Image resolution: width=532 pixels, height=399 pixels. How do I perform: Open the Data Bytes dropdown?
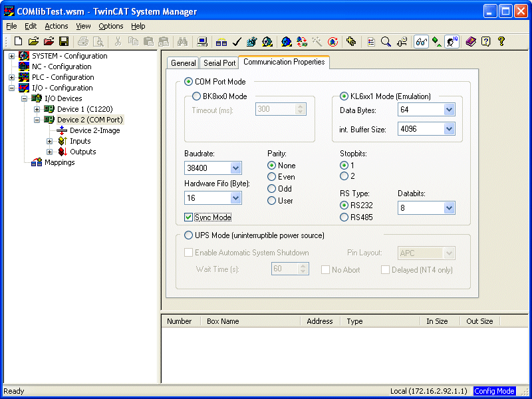pos(449,110)
